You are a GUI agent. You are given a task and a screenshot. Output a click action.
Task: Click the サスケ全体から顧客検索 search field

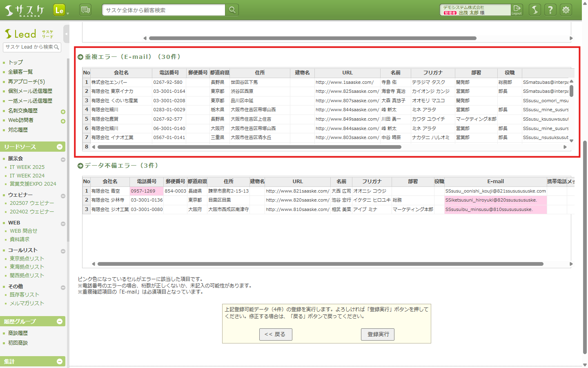click(x=163, y=10)
